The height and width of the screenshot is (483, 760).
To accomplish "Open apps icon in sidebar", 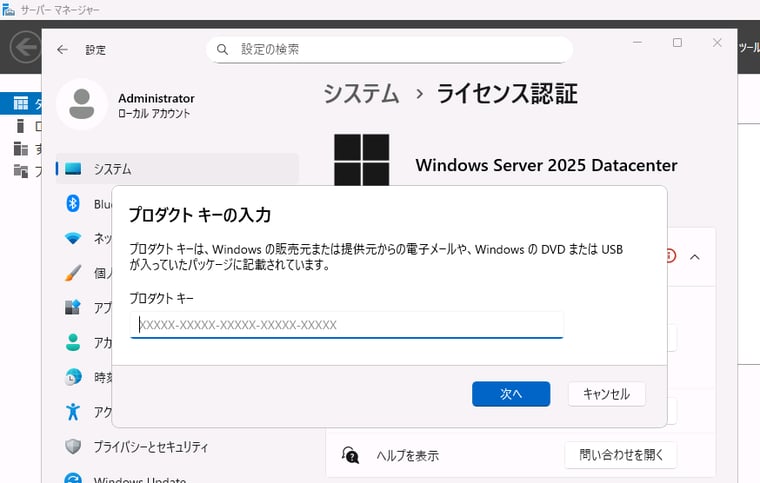I will pyautogui.click(x=73, y=307).
